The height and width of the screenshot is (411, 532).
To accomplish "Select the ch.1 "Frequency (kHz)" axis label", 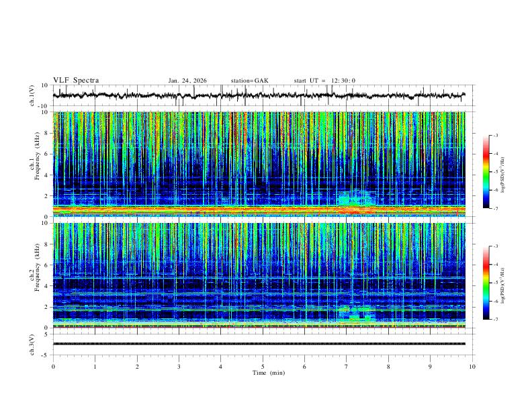I will click(x=37, y=156).
